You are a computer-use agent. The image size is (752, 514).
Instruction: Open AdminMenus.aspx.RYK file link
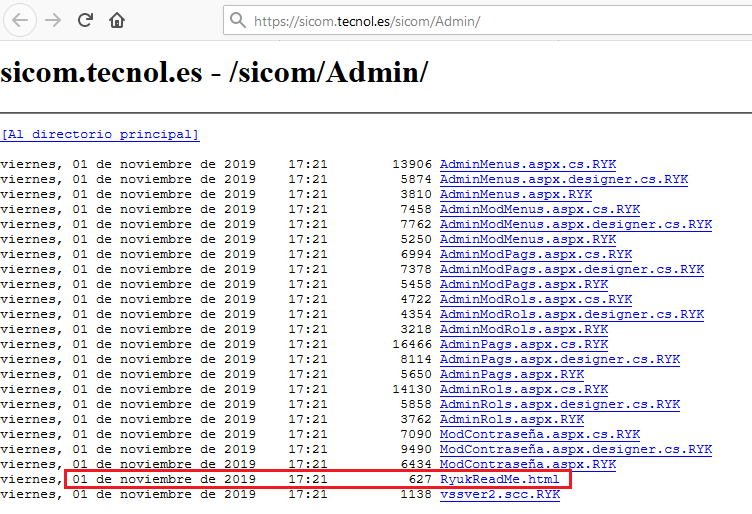pos(516,194)
